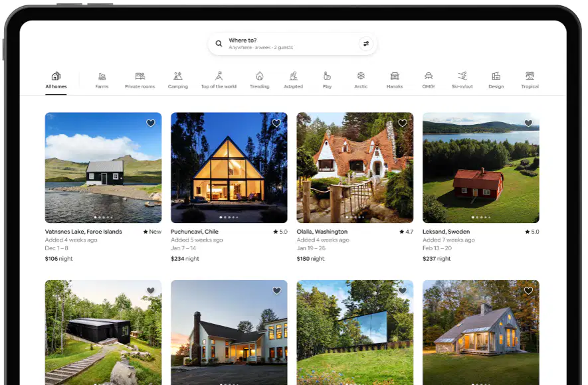Click the 'New' star rating label
Screen dimensions: 588x385
coord(152,232)
